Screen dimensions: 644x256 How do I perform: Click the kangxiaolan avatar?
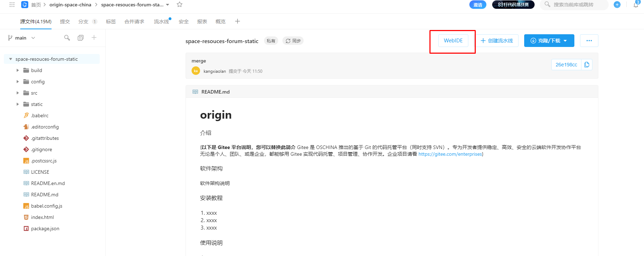click(x=196, y=71)
